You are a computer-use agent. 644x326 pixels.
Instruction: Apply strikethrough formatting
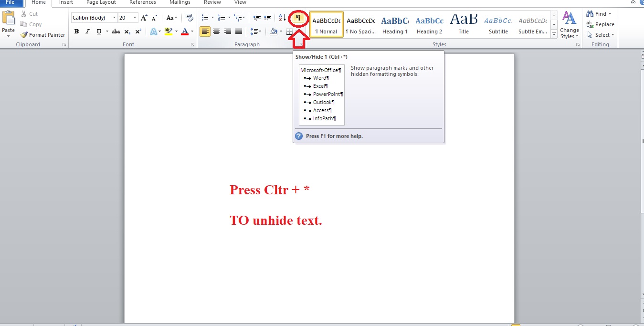pyautogui.click(x=116, y=32)
